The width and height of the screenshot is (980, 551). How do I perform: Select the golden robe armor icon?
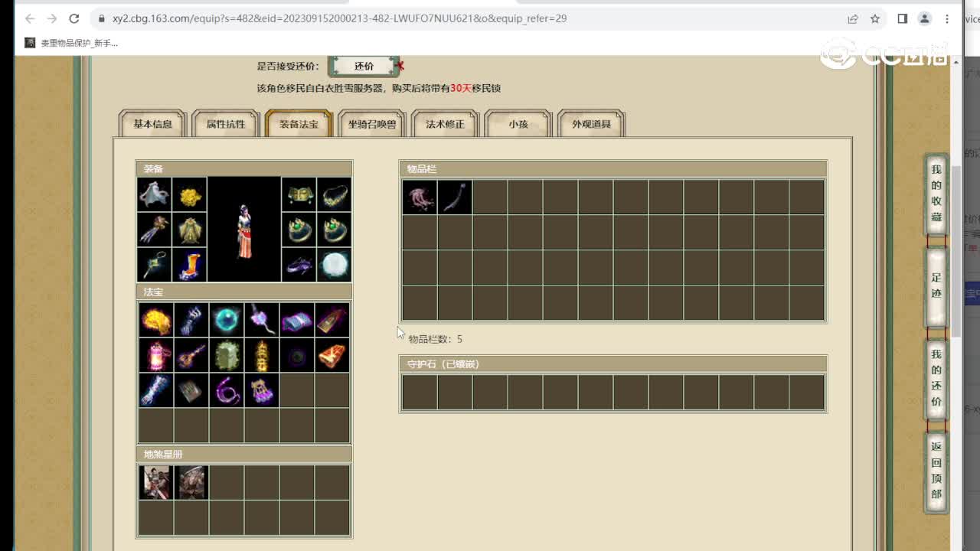pyautogui.click(x=189, y=230)
